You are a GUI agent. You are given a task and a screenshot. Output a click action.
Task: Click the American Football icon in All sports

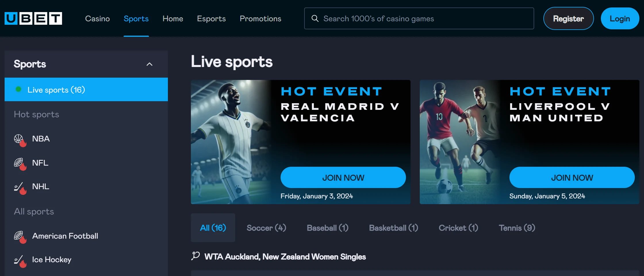(x=20, y=237)
